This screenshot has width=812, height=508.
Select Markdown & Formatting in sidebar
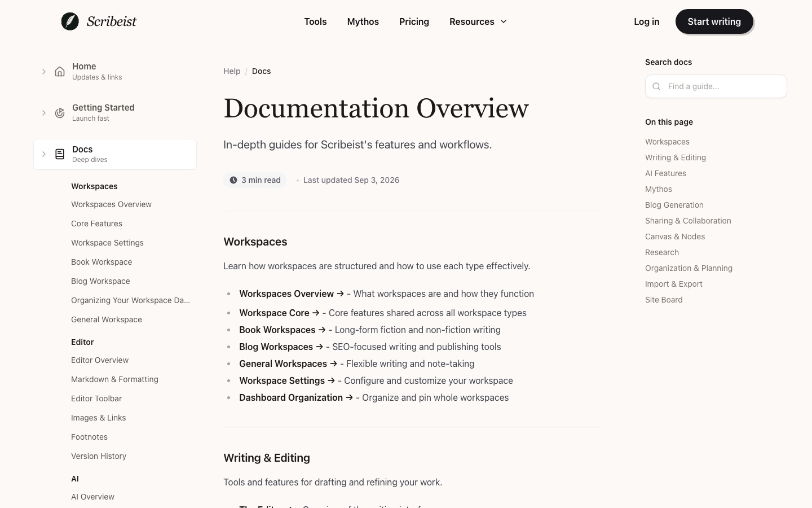pos(114,379)
